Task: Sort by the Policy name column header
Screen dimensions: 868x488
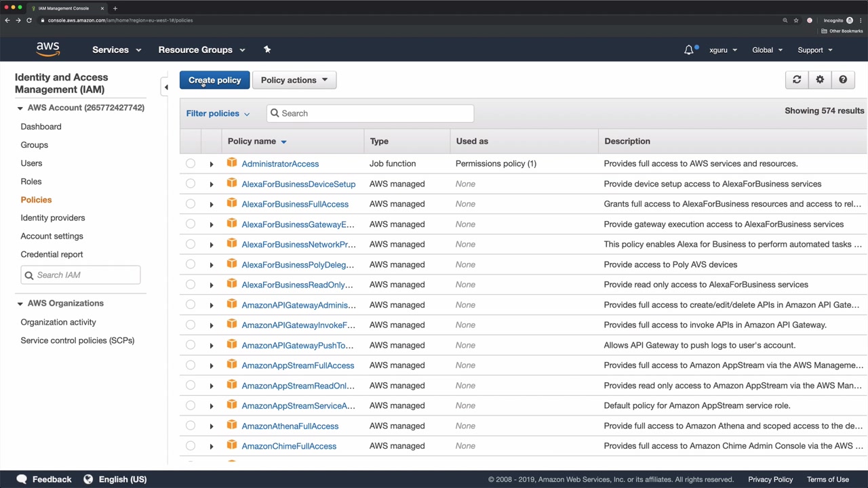Action: (x=252, y=141)
